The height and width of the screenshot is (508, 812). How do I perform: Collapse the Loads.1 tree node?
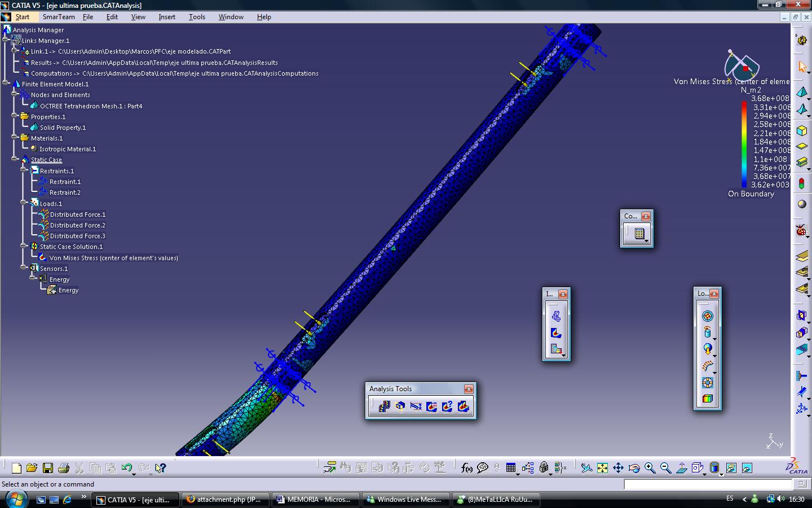(x=24, y=203)
